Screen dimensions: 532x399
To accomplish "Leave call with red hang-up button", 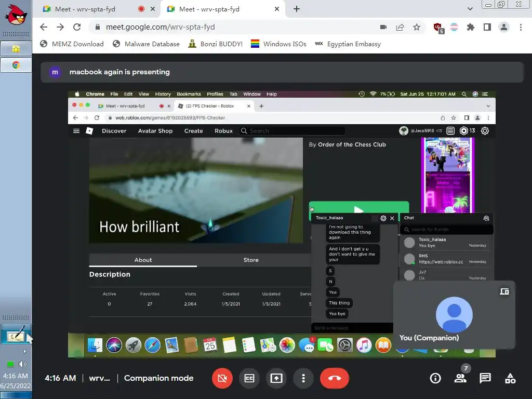I will pyautogui.click(x=335, y=378).
